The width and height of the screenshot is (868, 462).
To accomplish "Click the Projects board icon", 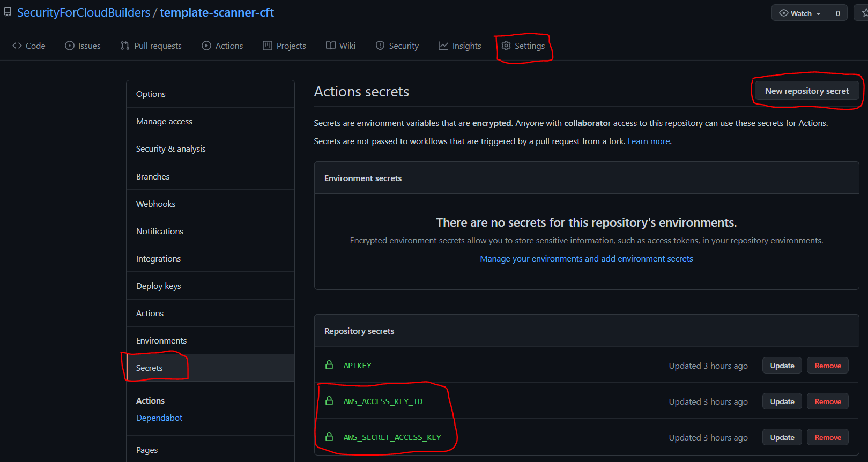I will pos(268,46).
